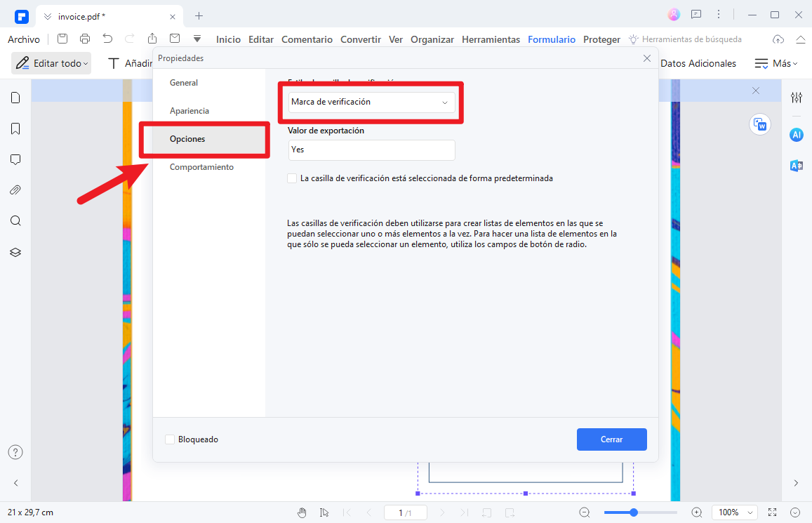Image resolution: width=812 pixels, height=523 pixels.
Task: Print the document with the printer icon
Action: (85, 39)
